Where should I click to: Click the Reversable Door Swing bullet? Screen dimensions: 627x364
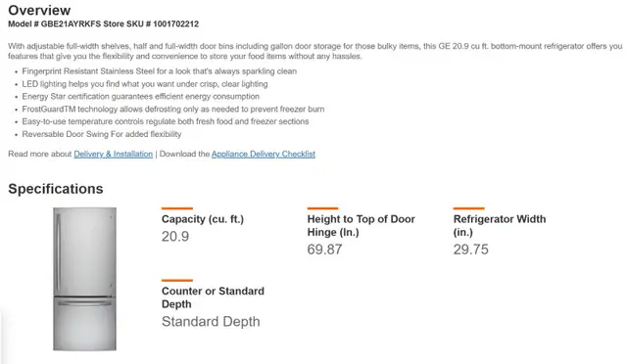click(102, 134)
